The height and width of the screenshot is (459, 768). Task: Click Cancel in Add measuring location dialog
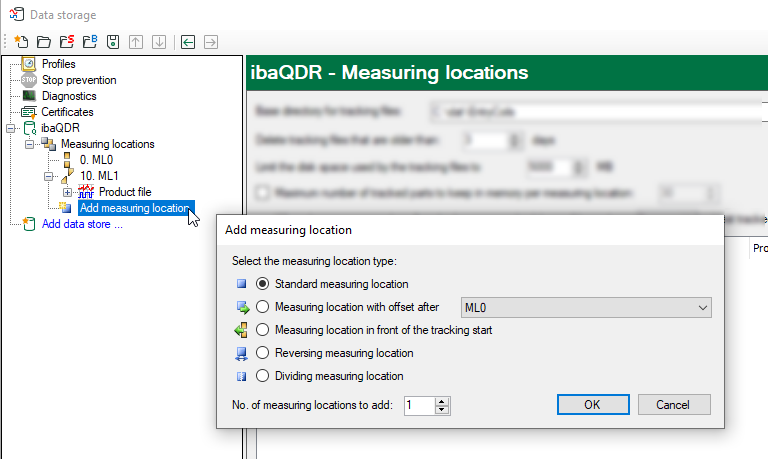(674, 405)
